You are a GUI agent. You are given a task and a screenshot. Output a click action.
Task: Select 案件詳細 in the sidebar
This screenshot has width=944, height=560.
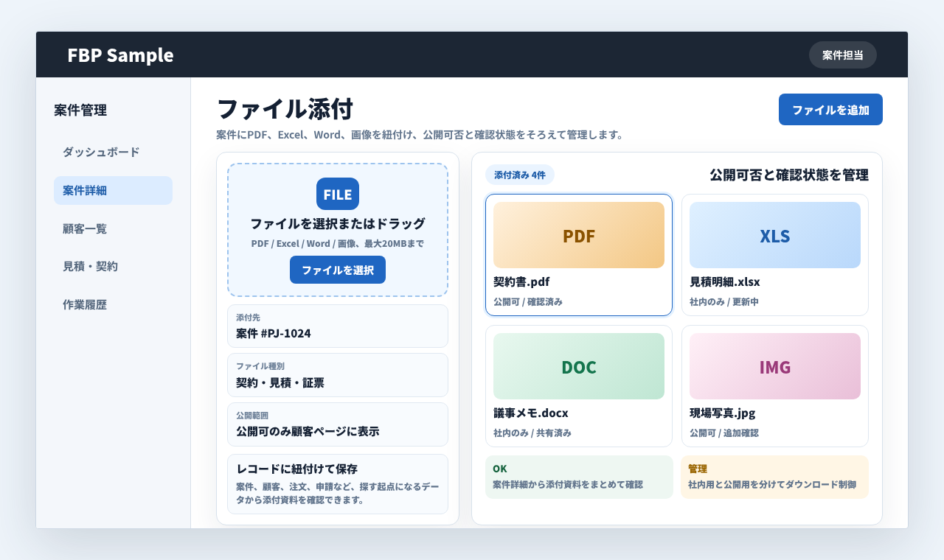(113, 190)
